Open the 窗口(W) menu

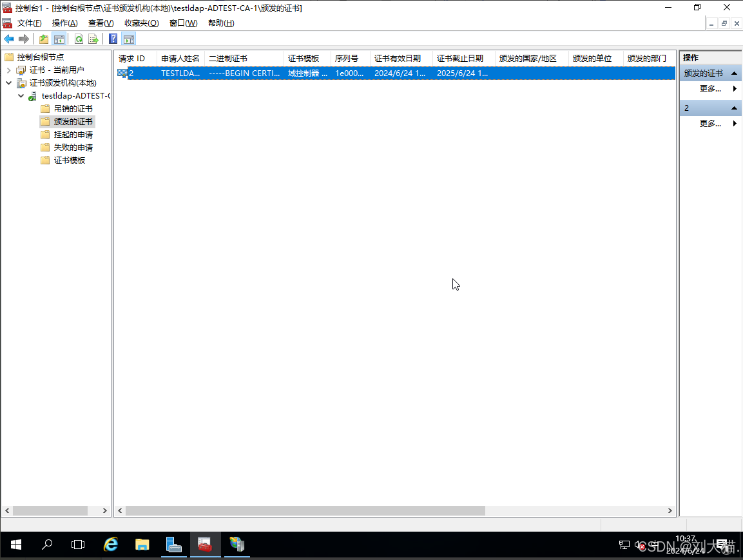[x=183, y=23]
